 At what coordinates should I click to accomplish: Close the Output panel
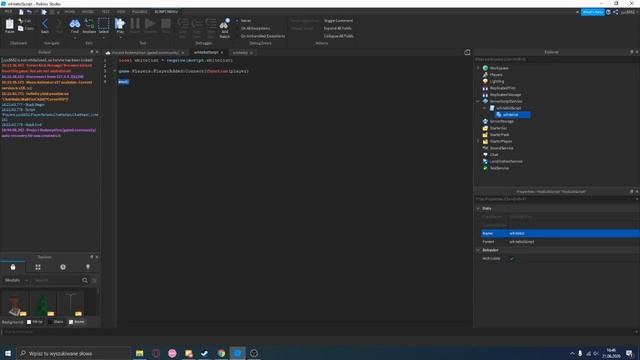coord(97,52)
